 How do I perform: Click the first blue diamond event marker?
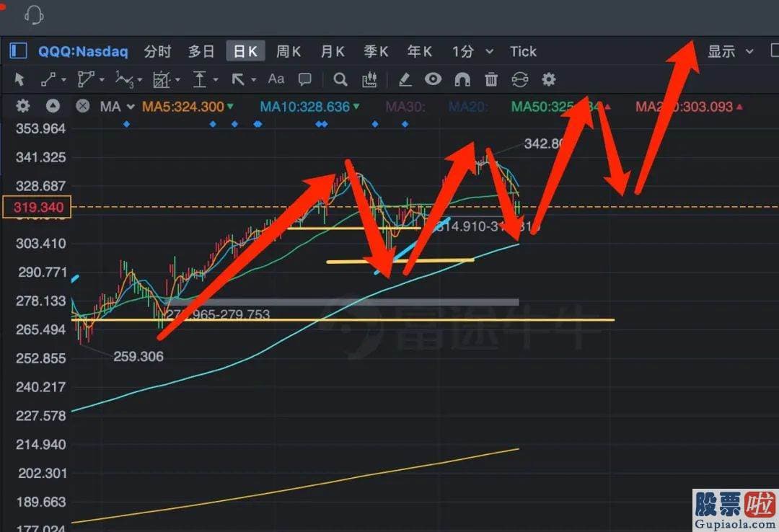click(127, 124)
